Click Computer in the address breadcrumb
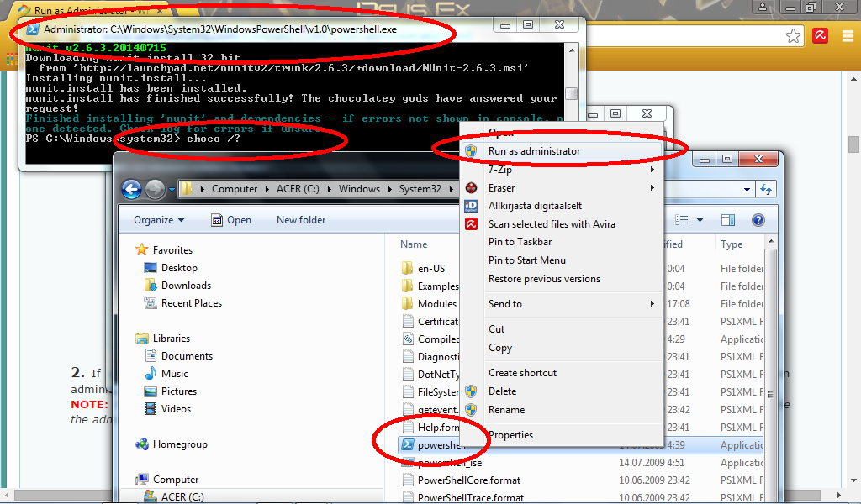861x504 pixels. click(x=235, y=189)
